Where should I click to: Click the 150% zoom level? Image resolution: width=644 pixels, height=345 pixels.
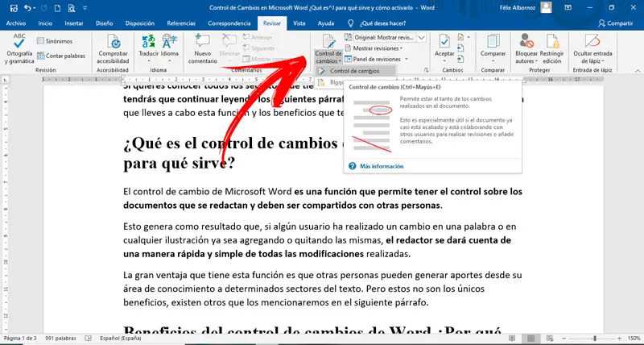pyautogui.click(x=634, y=338)
